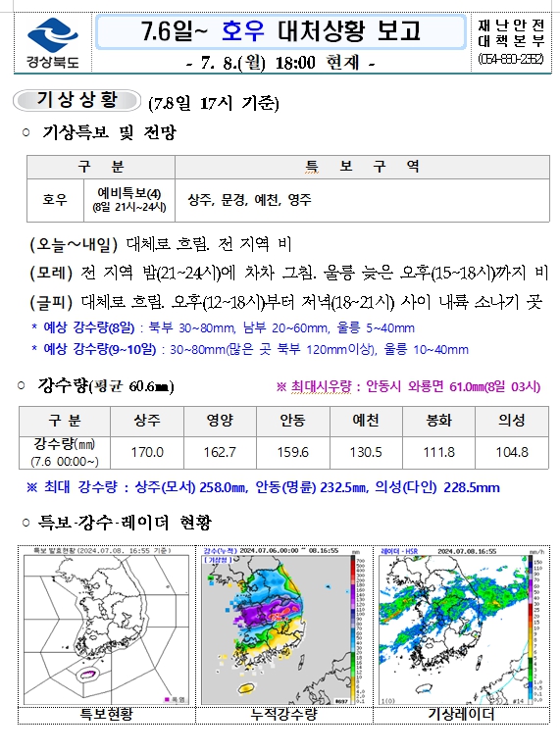The image size is (560, 753).
Task: Click the phone number under 재난안전대책본부
Action: click(511, 59)
